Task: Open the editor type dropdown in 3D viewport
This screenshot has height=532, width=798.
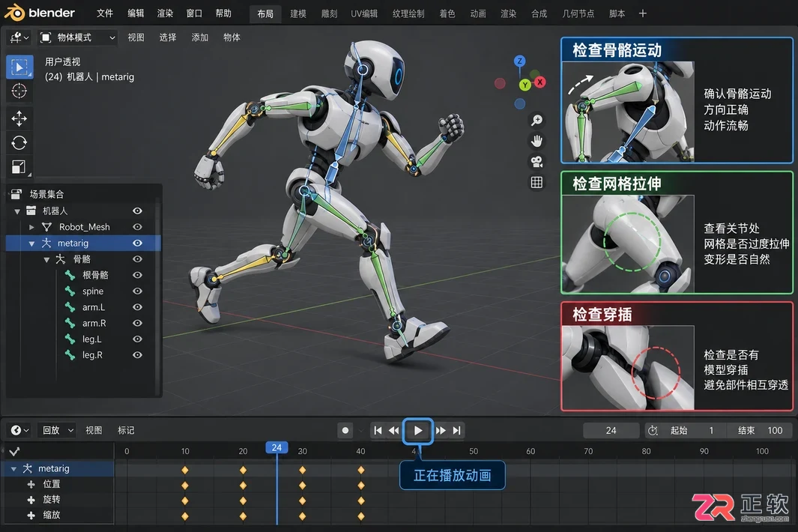Action: pyautogui.click(x=19, y=37)
